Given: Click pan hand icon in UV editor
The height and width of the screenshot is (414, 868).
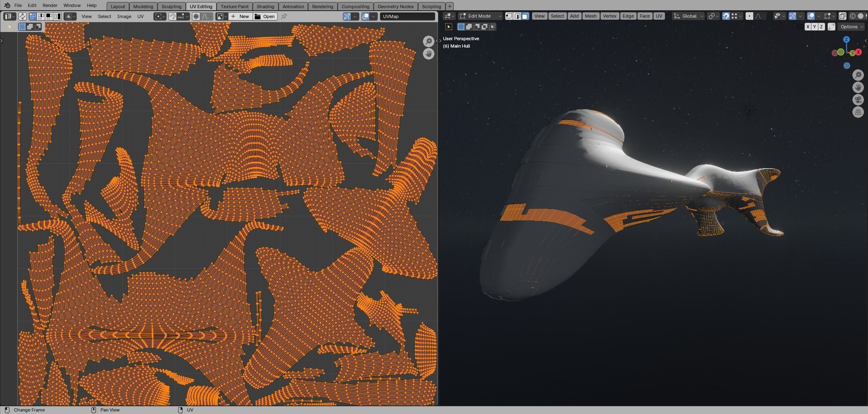Looking at the screenshot, I should 429,54.
